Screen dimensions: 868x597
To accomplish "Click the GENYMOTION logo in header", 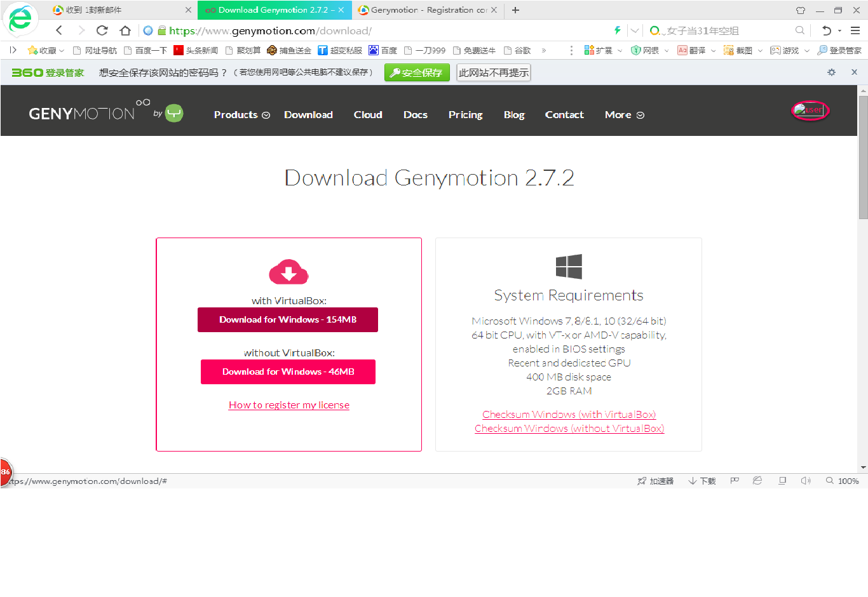I will 90,111.
